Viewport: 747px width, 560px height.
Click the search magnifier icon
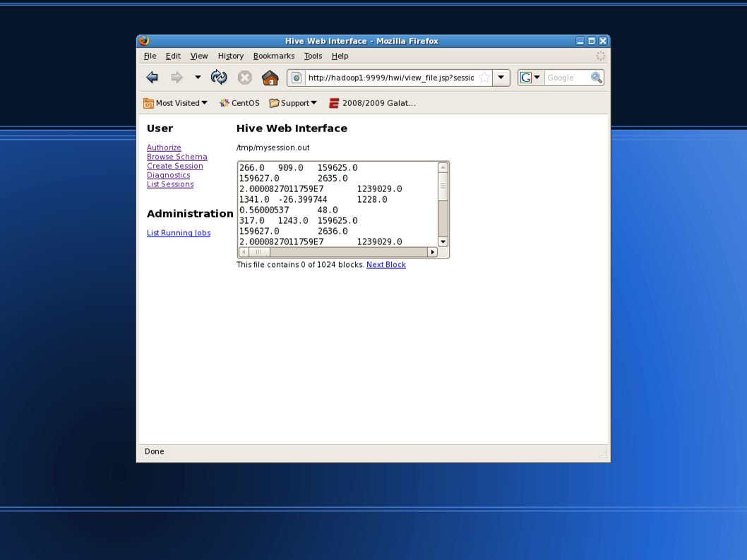pyautogui.click(x=597, y=78)
